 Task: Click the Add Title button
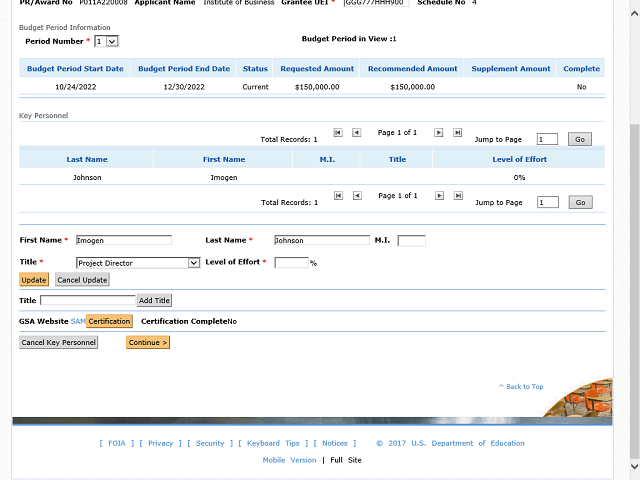click(x=154, y=300)
